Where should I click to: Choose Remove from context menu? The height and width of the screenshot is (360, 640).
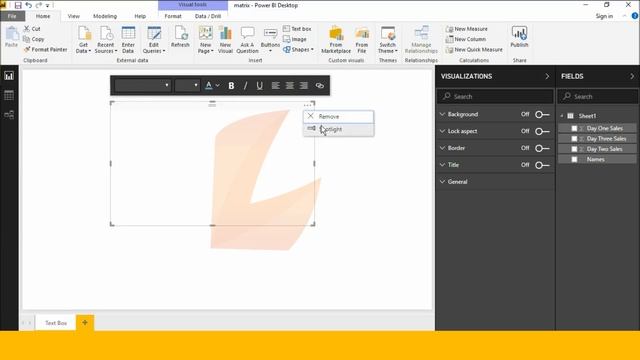point(338,117)
